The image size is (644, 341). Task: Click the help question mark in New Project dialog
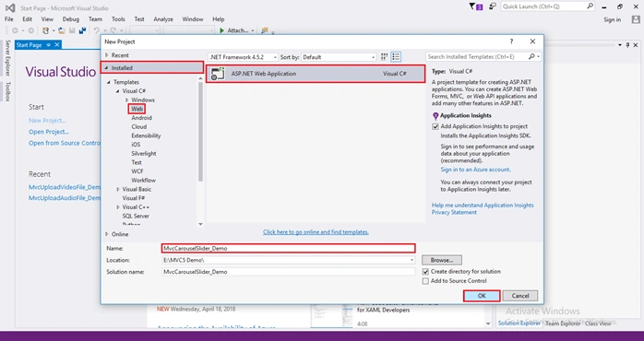(x=511, y=41)
